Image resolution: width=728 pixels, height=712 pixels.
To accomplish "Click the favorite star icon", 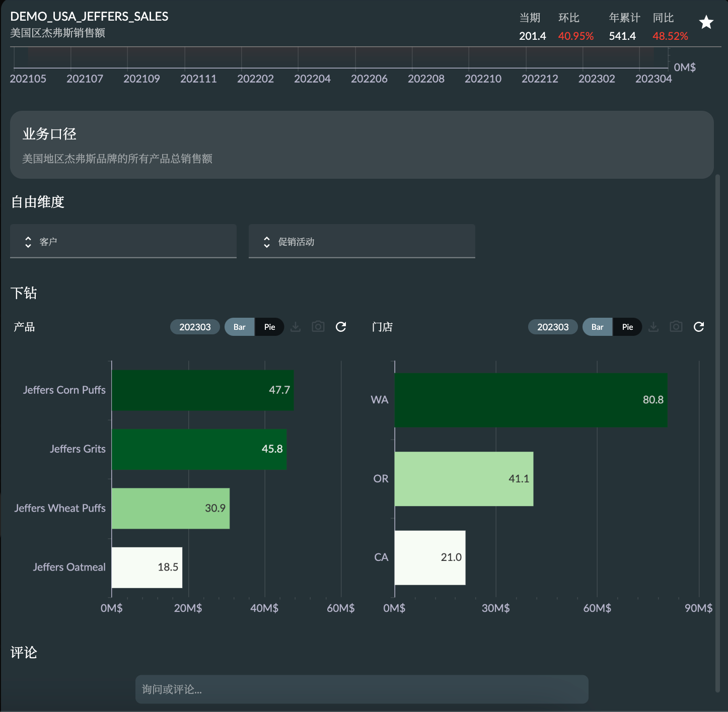I will (706, 22).
